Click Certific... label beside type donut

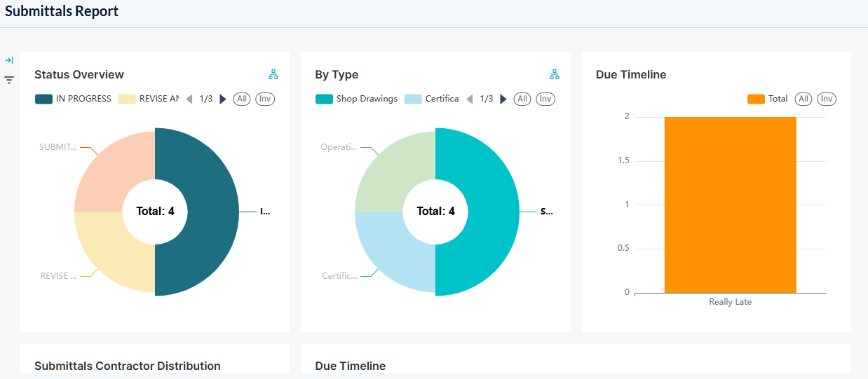339,276
